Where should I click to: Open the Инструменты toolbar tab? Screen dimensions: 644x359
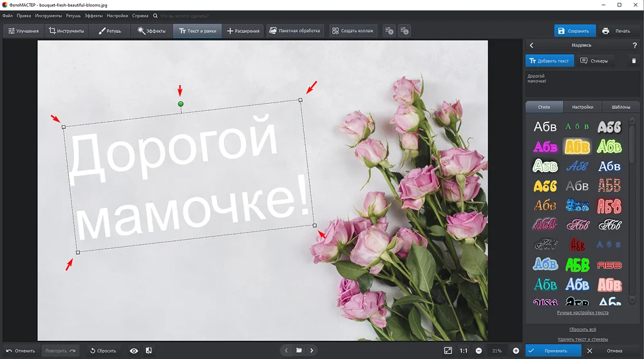(66, 31)
